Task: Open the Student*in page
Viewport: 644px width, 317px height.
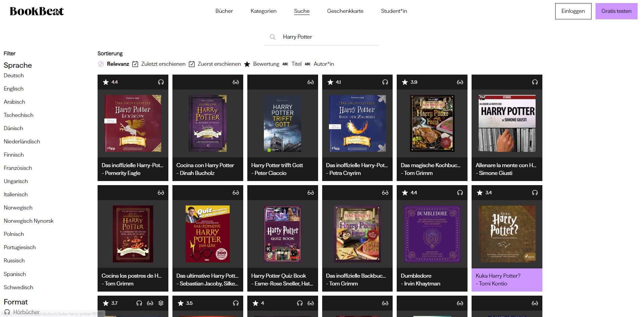Action: [x=394, y=11]
